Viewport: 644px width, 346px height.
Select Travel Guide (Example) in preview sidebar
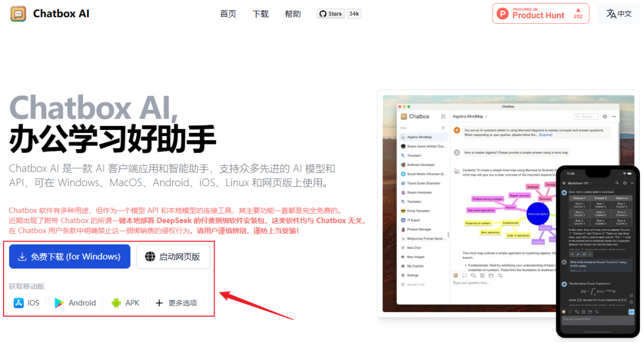[x=423, y=183]
